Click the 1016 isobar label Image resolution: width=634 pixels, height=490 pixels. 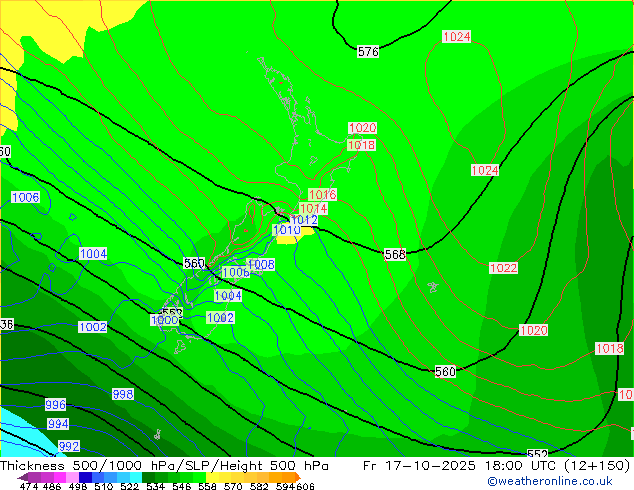point(322,194)
